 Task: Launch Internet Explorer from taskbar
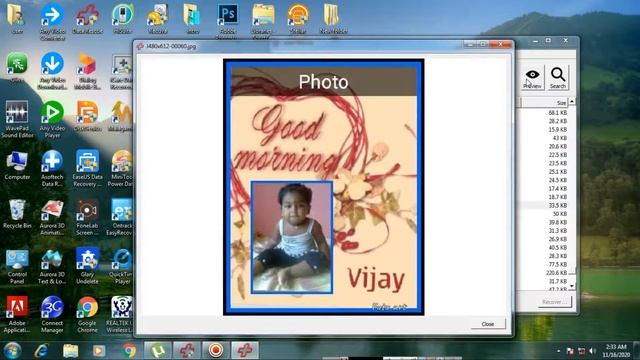[42, 351]
